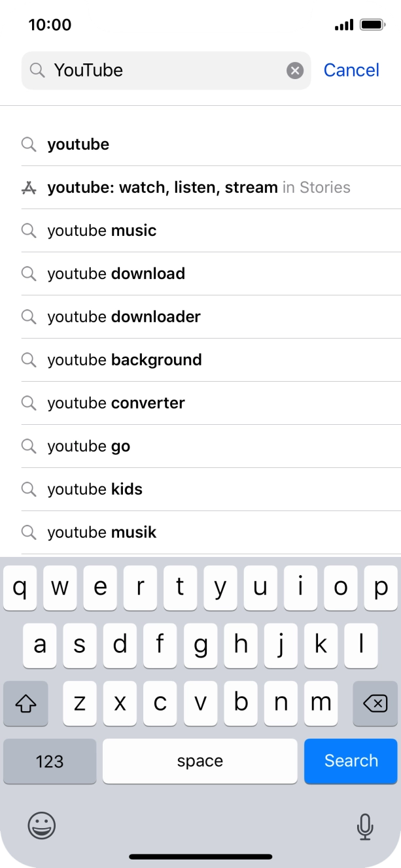Tap the space bar
The image size is (401, 868).
point(200,761)
